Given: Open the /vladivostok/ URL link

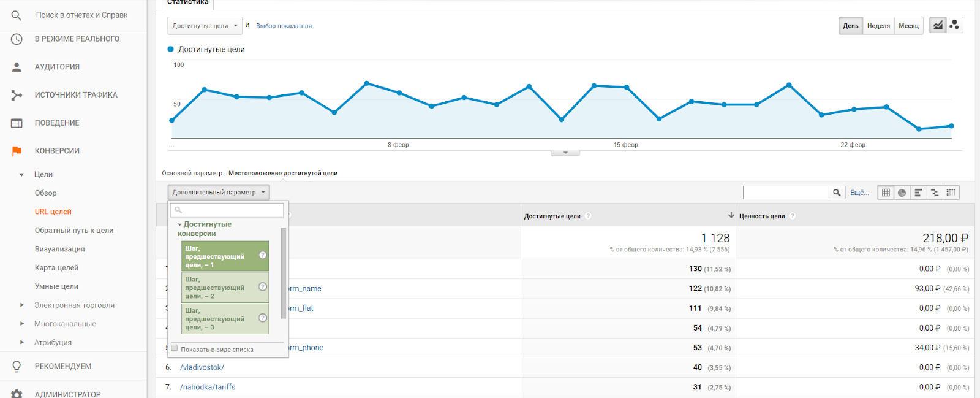Looking at the screenshot, I should click(x=202, y=367).
